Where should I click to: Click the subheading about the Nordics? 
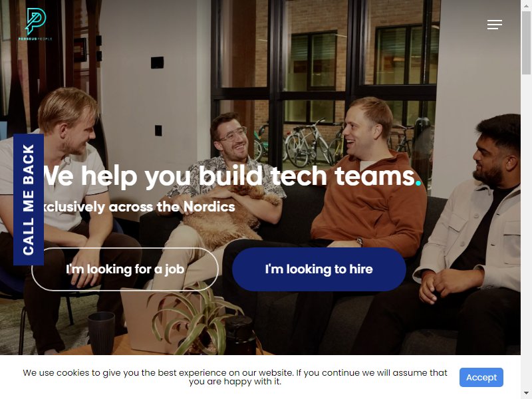tap(139, 207)
